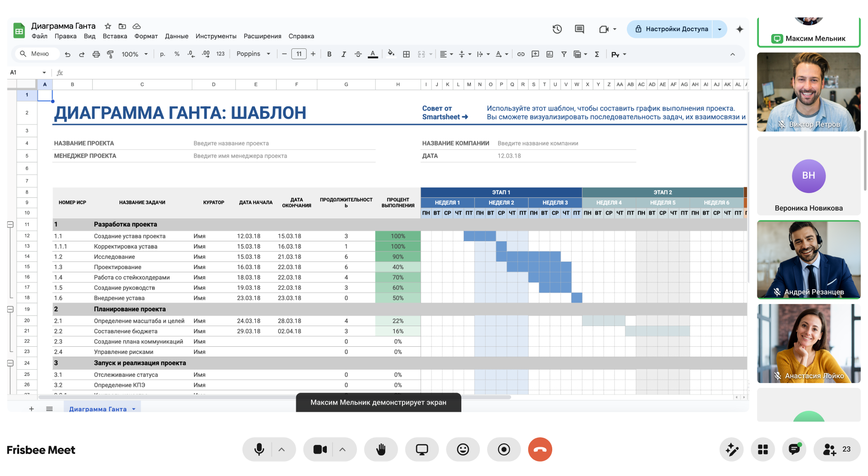Open the meeting chat
The height and width of the screenshot is (476, 868).
794,449
